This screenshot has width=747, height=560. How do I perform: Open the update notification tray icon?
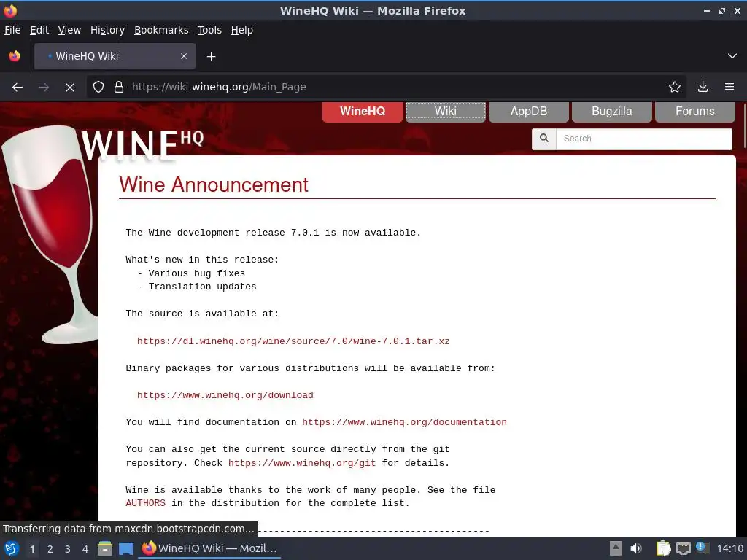pos(701,547)
